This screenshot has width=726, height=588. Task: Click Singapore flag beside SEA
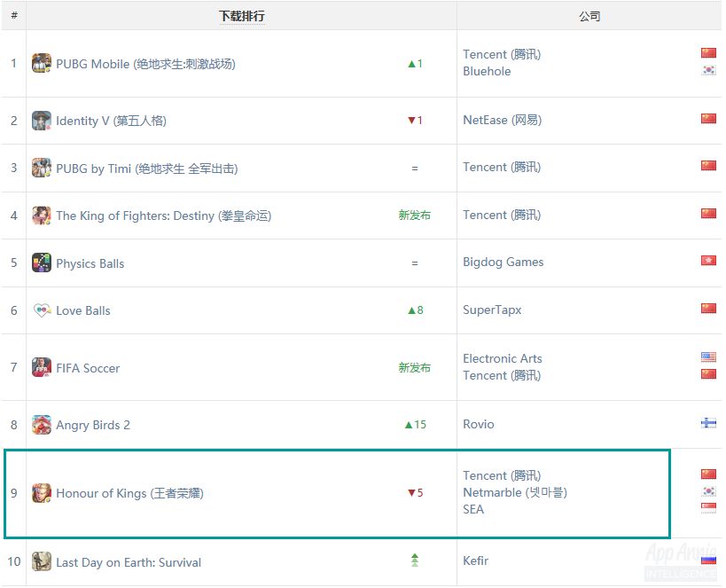coord(708,508)
